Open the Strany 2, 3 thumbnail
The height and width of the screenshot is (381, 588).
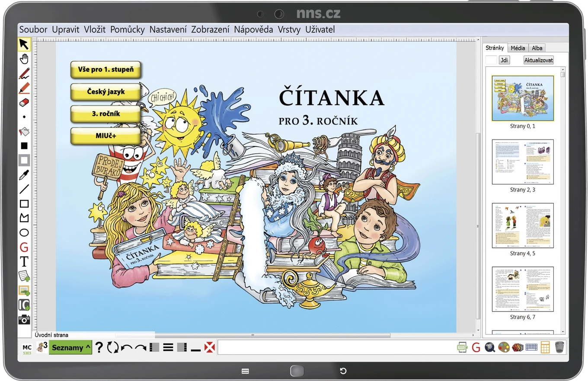tap(523, 166)
